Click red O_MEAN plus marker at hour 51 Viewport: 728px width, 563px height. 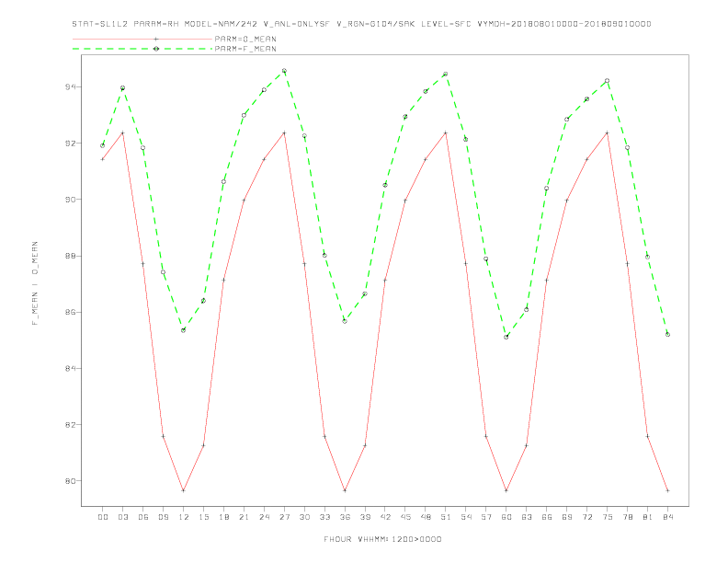pos(446,132)
